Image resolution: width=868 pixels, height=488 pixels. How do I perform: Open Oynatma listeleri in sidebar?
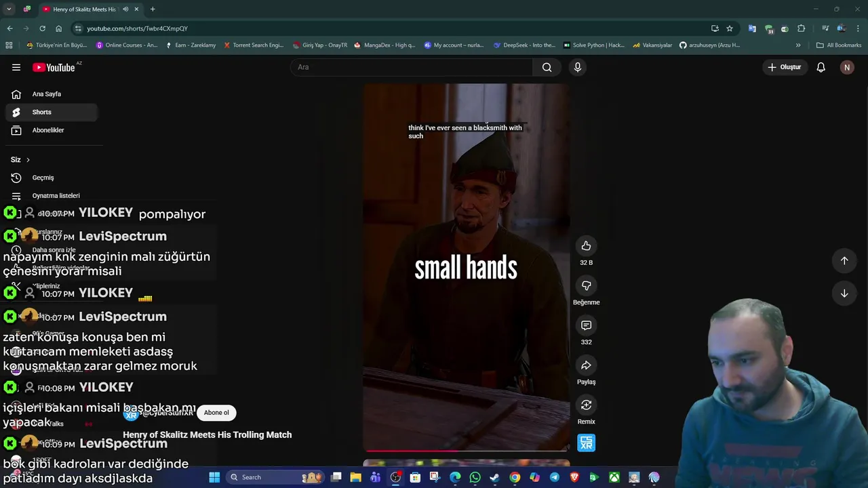[x=51, y=196]
